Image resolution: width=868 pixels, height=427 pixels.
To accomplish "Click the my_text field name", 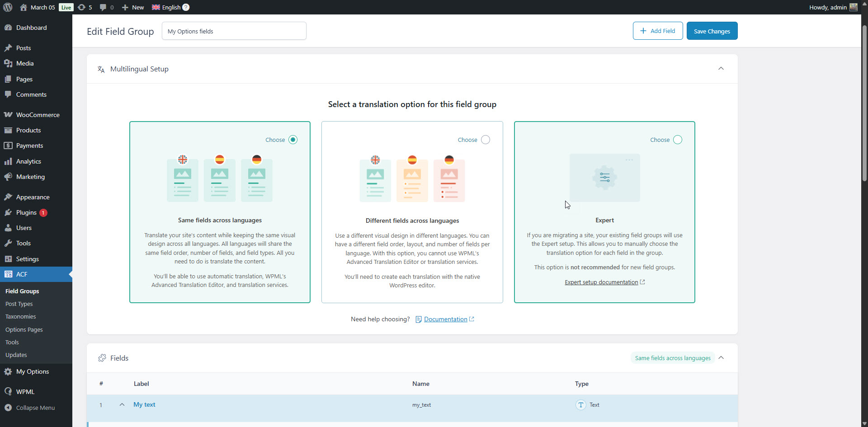I will [421, 405].
